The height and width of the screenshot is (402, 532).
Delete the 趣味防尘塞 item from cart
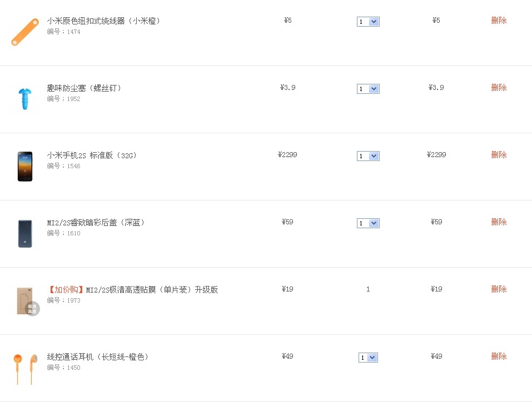click(499, 87)
